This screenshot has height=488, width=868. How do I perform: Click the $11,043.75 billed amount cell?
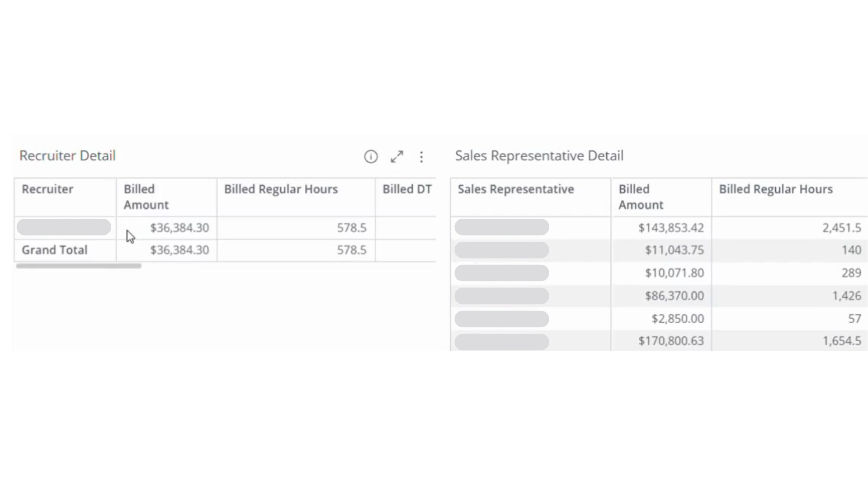674,250
